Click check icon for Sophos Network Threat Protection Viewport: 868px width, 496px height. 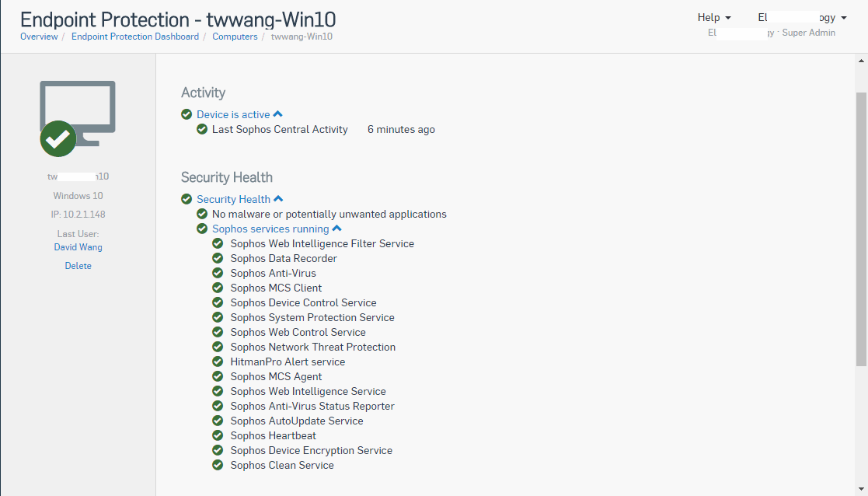[x=218, y=347]
